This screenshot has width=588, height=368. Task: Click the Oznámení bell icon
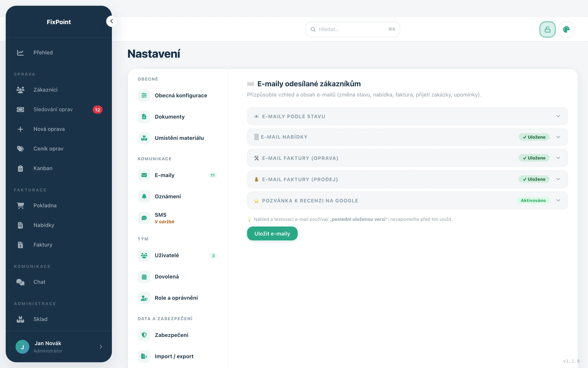pyautogui.click(x=144, y=196)
